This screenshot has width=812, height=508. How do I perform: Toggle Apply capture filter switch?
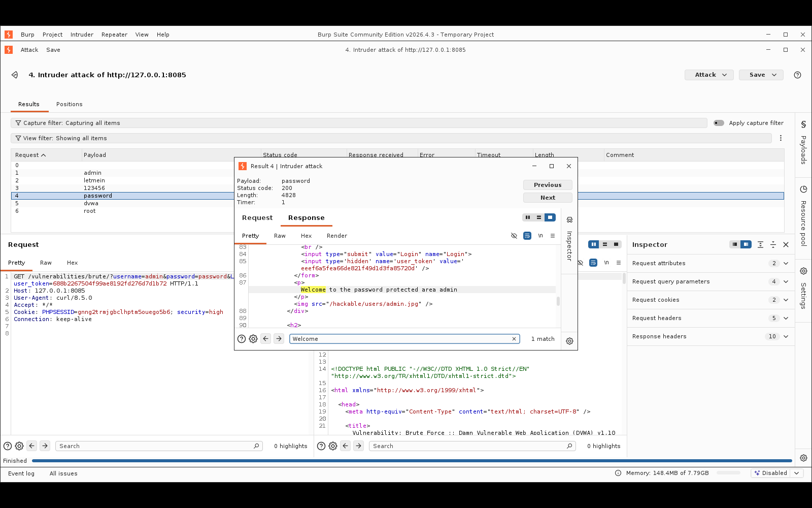click(719, 123)
